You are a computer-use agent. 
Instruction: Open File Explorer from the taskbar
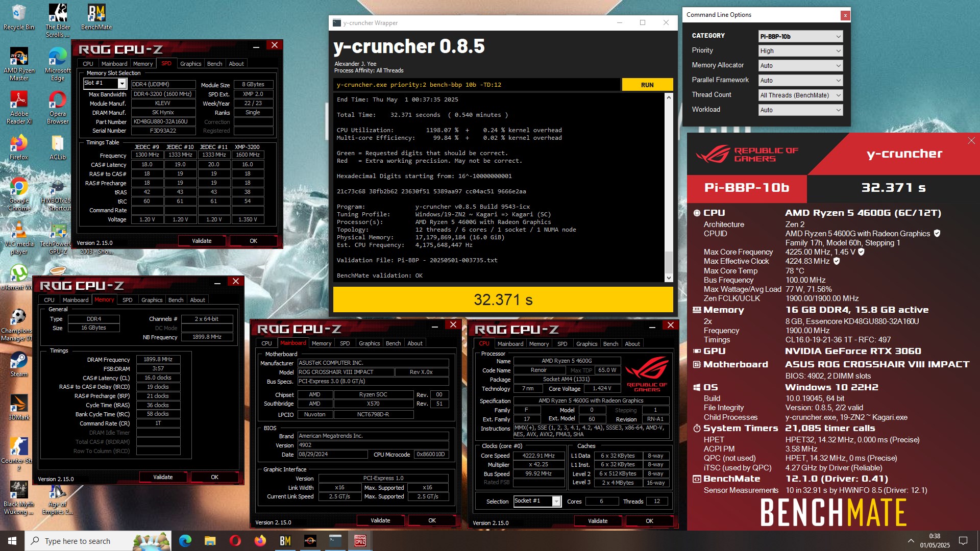coord(210,541)
